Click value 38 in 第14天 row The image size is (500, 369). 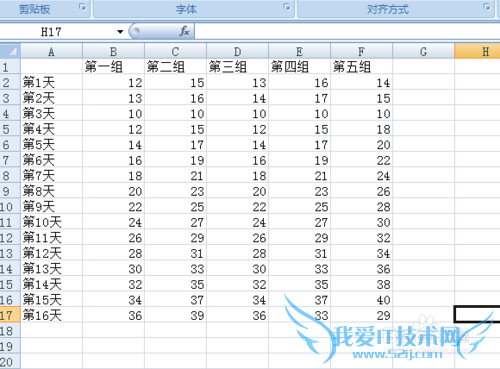pyautogui.click(x=361, y=284)
